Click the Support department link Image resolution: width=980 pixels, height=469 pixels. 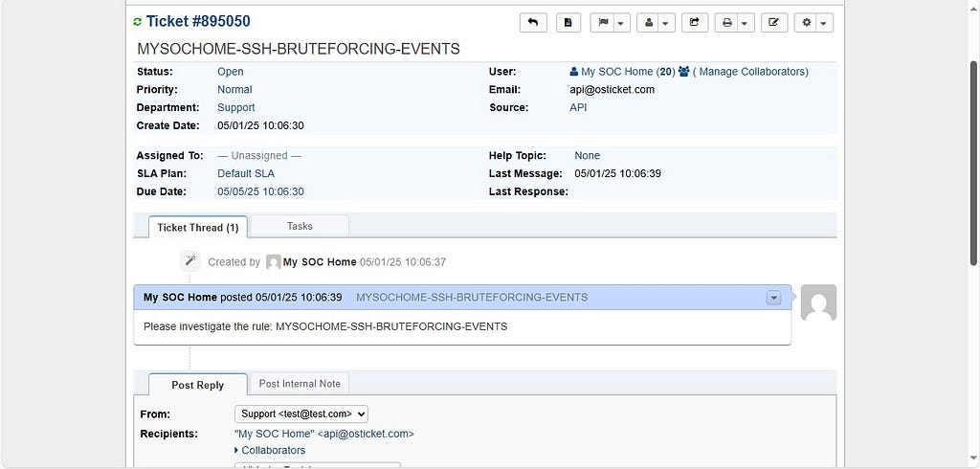click(236, 107)
